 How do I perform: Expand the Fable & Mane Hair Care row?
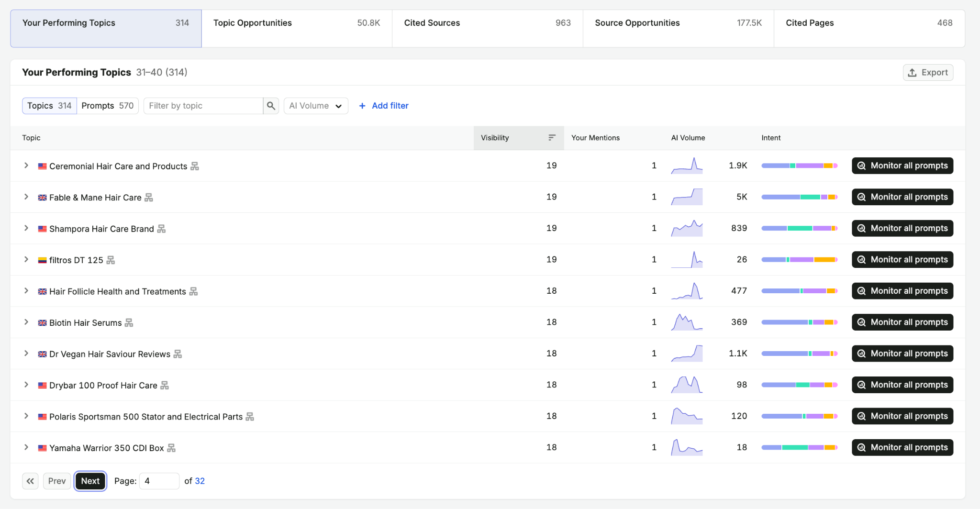(x=26, y=197)
